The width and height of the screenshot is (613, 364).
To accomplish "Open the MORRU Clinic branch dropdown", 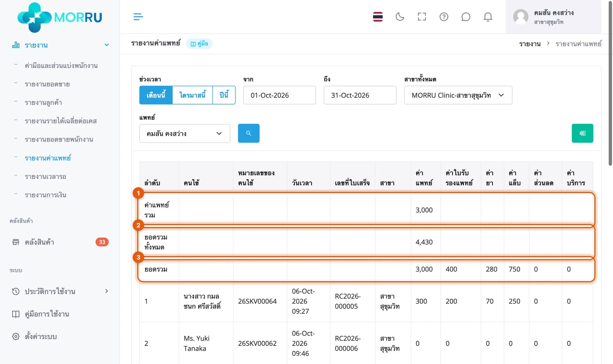I will pyautogui.click(x=458, y=95).
